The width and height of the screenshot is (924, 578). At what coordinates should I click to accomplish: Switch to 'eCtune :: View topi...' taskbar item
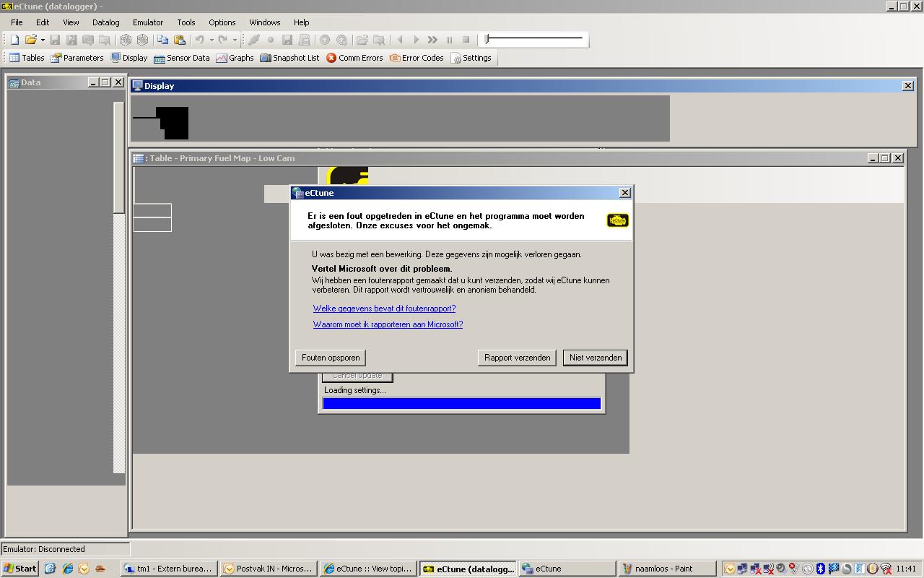tap(367, 569)
